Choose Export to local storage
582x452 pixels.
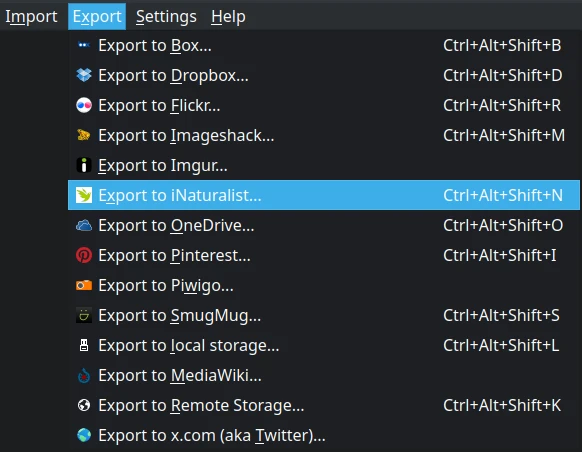tap(324, 345)
